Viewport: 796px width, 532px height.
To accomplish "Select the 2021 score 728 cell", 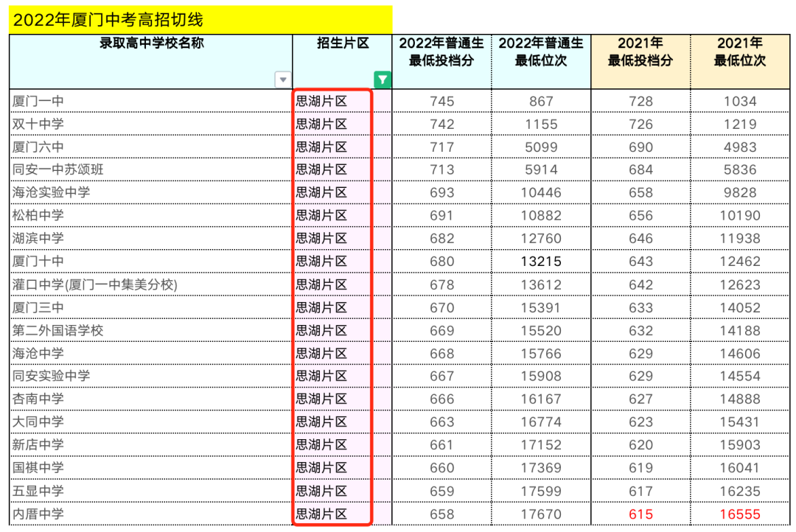I will coord(640,101).
